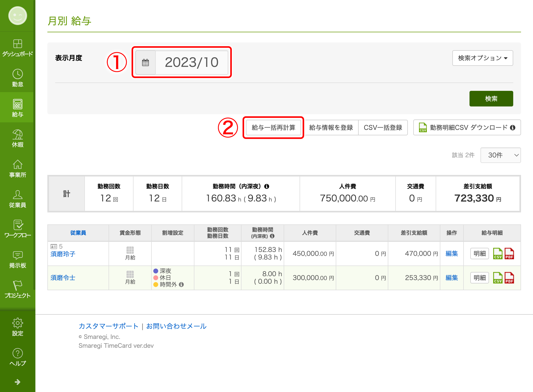533x392 pixels.
Task: Expand the sidebar with the arrow icon
Action: point(17,382)
